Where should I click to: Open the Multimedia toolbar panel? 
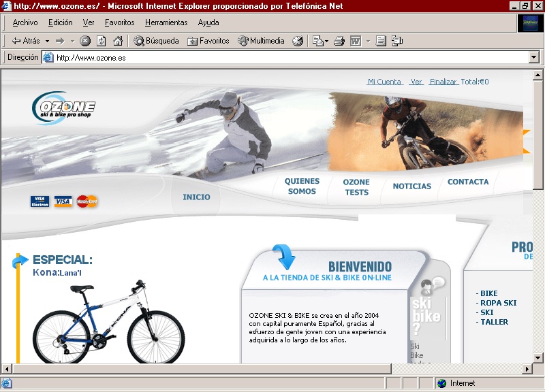261,41
